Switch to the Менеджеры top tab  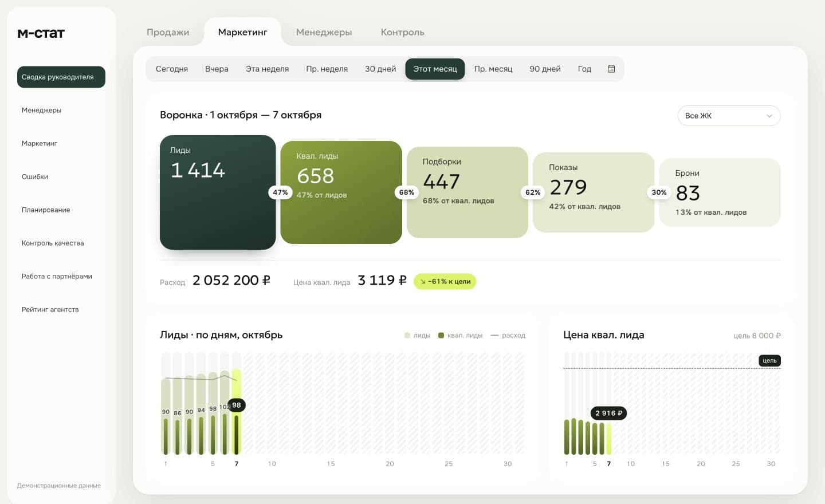(x=324, y=32)
